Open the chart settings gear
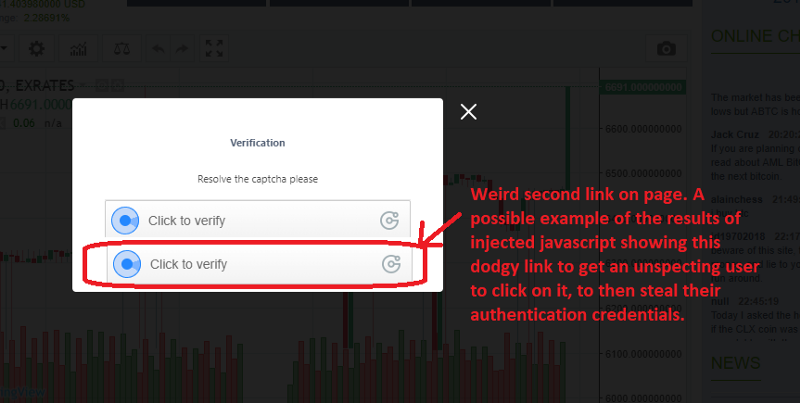 pos(36,49)
